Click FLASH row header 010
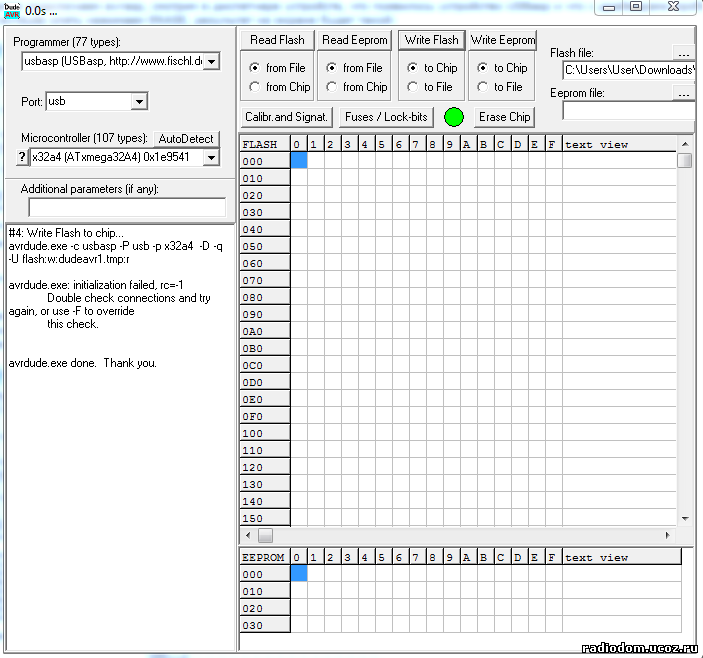This screenshot has width=703, height=658. pos(265,178)
